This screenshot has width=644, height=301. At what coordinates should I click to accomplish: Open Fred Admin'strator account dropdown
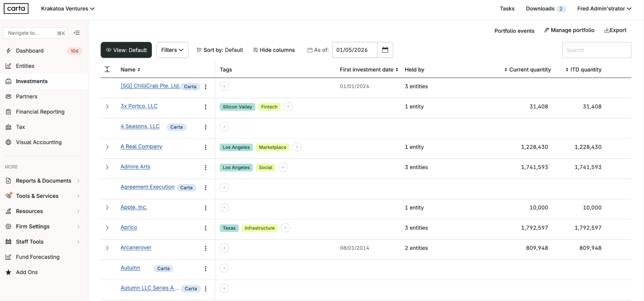[x=604, y=9]
